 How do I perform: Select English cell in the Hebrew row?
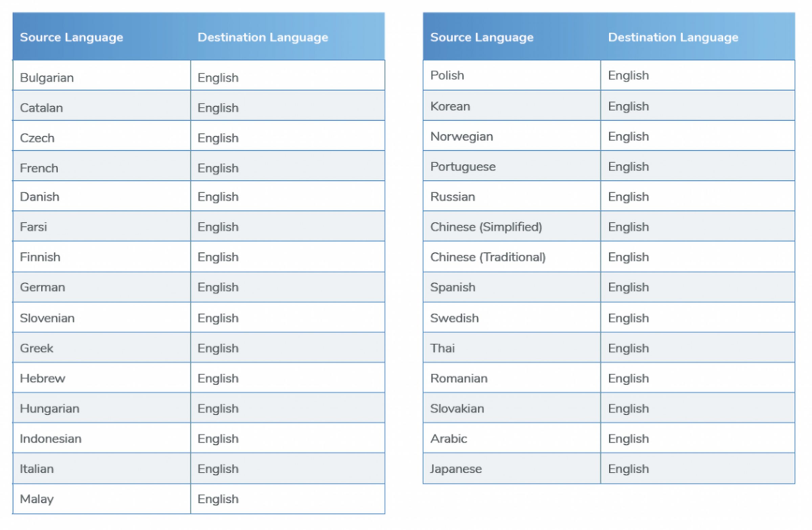click(x=288, y=377)
